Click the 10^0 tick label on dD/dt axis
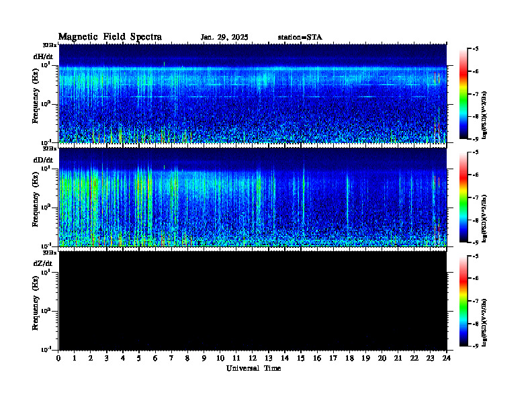Image resolution: width=532 pixels, height=411 pixels. pos(46,207)
